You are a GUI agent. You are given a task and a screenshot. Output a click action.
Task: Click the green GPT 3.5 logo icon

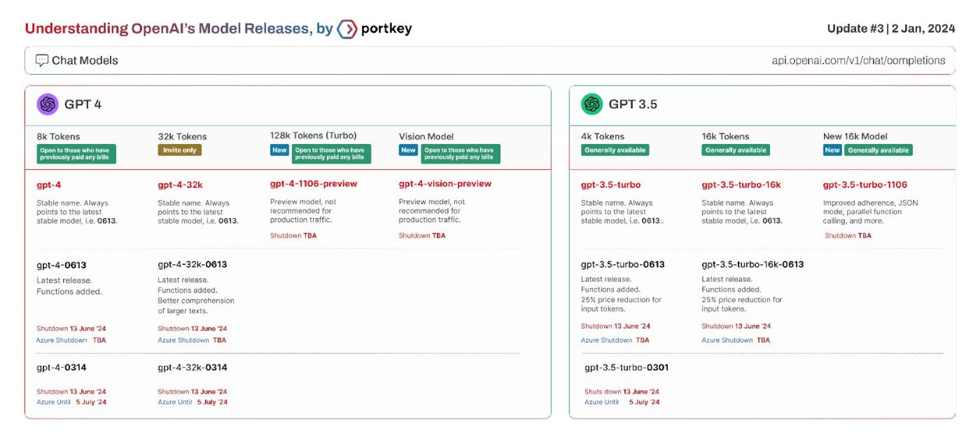(x=592, y=104)
